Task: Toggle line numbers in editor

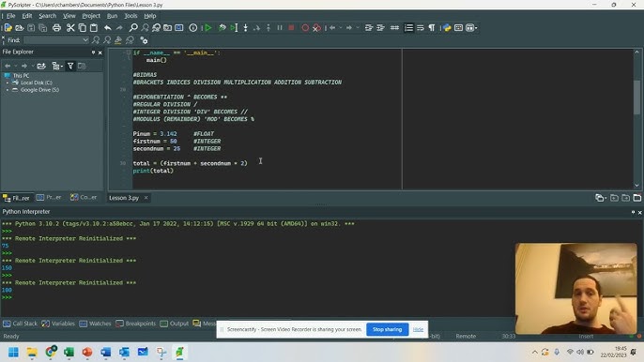Action: pyautogui.click(x=408, y=28)
